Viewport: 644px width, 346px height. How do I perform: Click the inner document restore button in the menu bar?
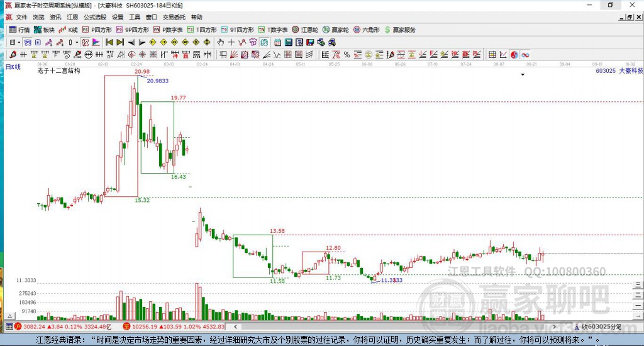[x=630, y=17]
